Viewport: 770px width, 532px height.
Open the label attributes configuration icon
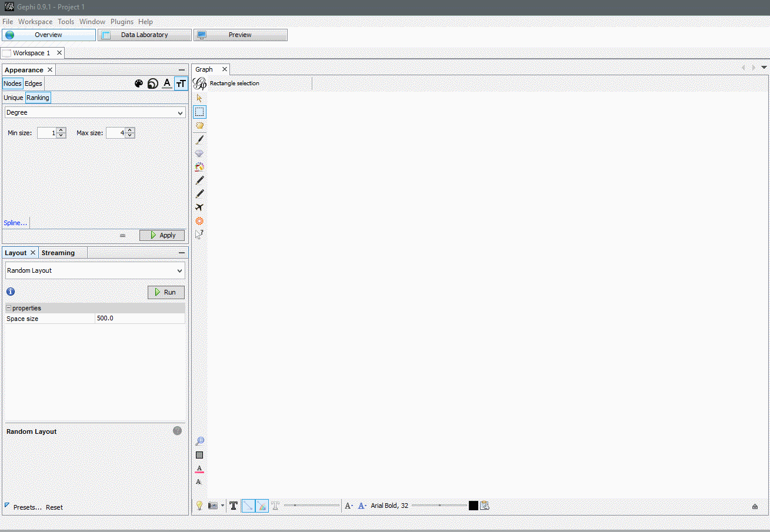point(485,506)
